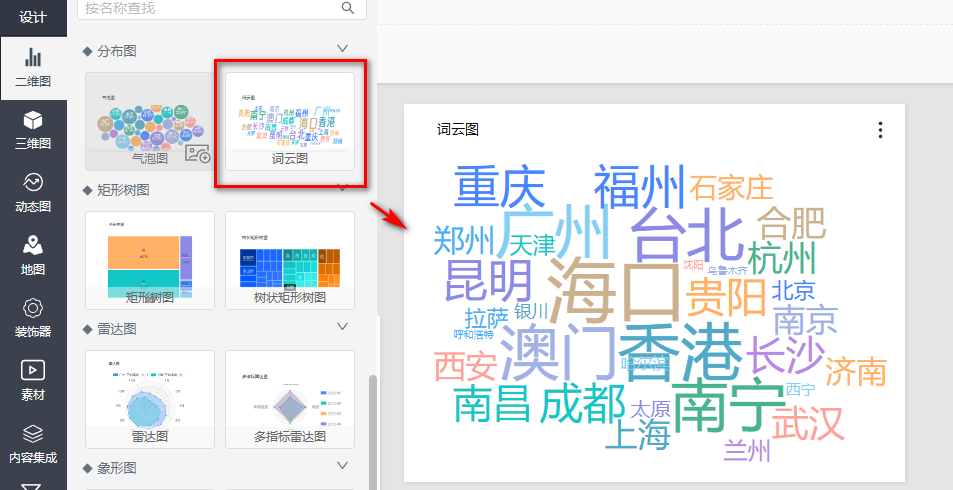Open the 三维图 chart category
Screen dimensions: 953x490
[33, 130]
